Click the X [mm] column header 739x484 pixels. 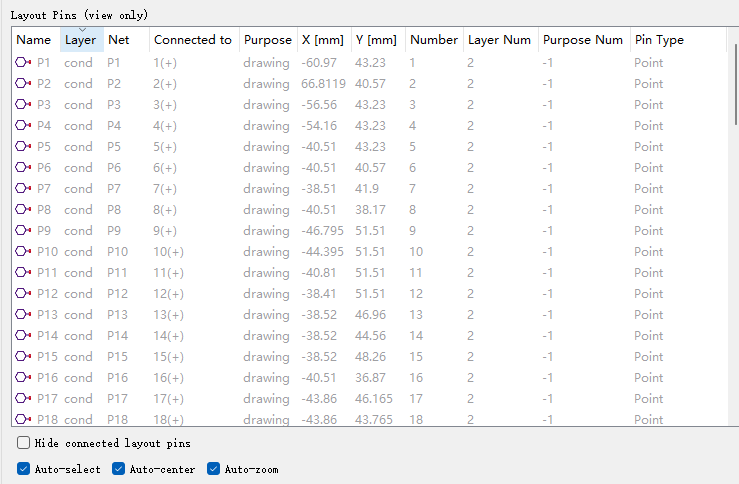tap(322, 40)
